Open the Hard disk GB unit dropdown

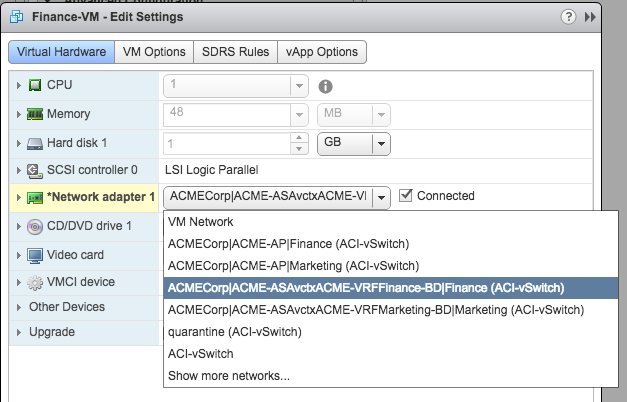coord(381,144)
